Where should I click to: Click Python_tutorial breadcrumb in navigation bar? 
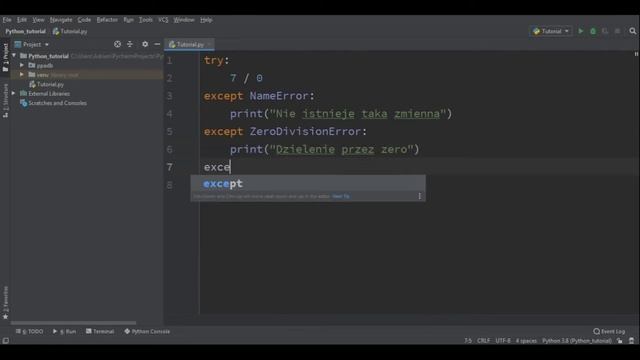coord(25,31)
